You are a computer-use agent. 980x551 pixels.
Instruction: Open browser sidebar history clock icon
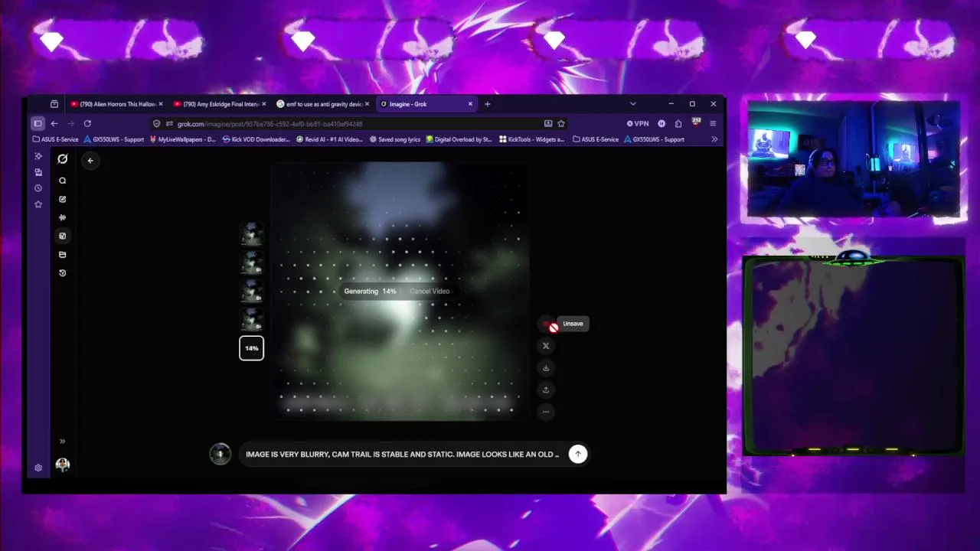(38, 188)
